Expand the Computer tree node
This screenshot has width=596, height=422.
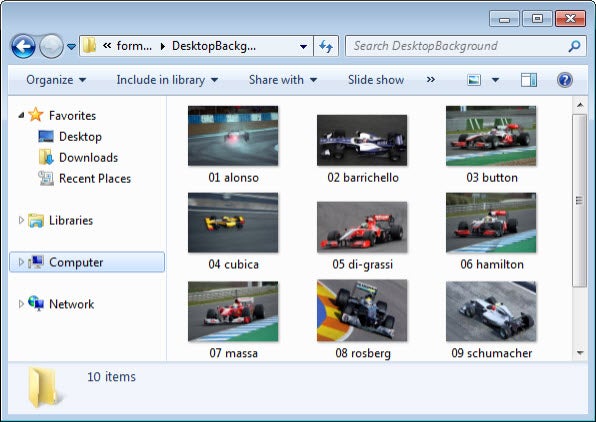(21, 262)
